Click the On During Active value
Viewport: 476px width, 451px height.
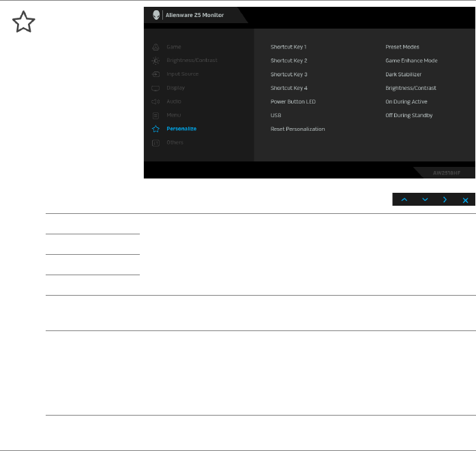(406, 102)
